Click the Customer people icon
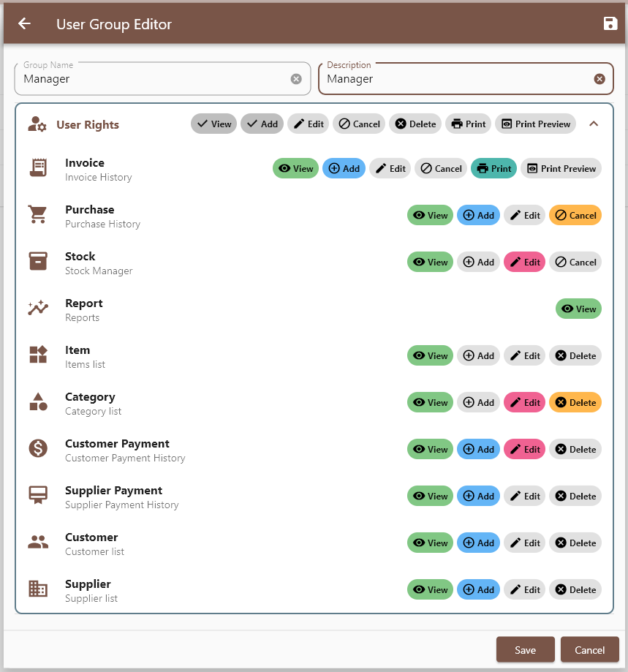Image resolution: width=628 pixels, height=672 pixels. pos(38,542)
